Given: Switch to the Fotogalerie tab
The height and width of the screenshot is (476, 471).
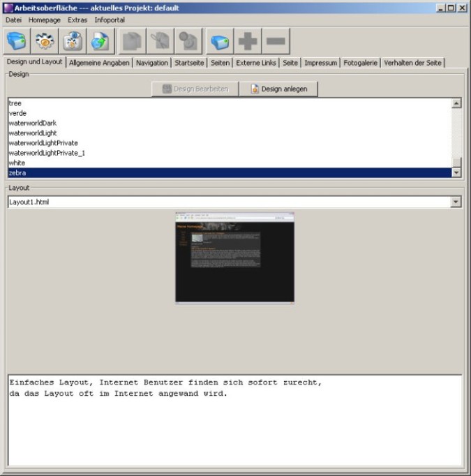Looking at the screenshot, I should point(360,63).
